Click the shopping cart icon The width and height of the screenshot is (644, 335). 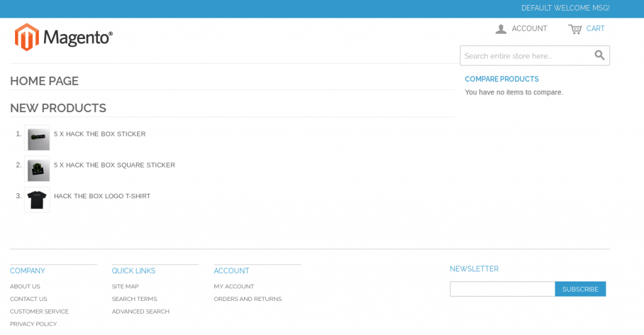pos(575,29)
